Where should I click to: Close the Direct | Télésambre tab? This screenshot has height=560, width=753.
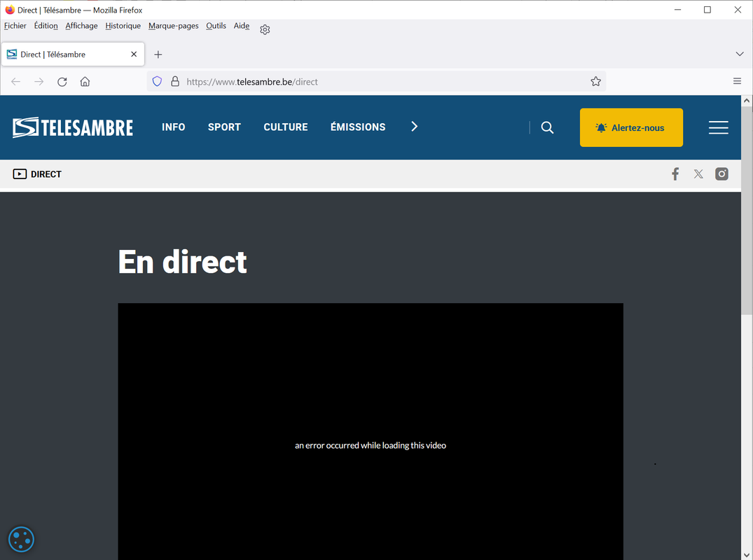tap(134, 54)
